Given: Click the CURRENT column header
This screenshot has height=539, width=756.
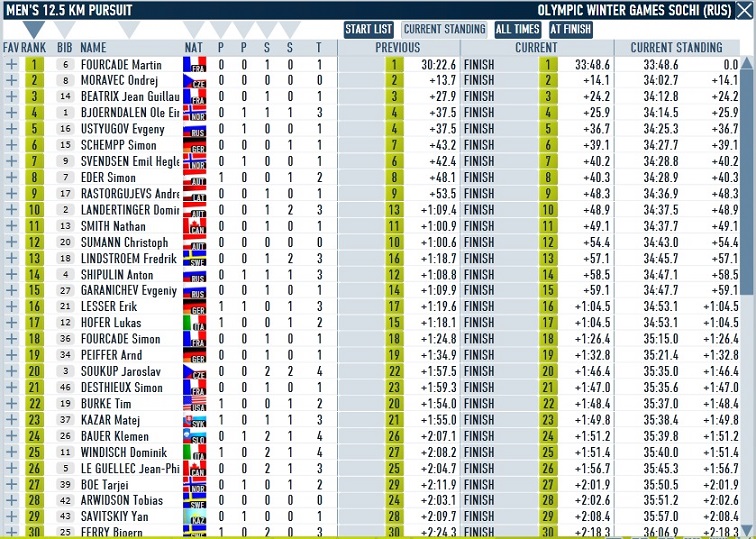Looking at the screenshot, I should [x=536, y=47].
